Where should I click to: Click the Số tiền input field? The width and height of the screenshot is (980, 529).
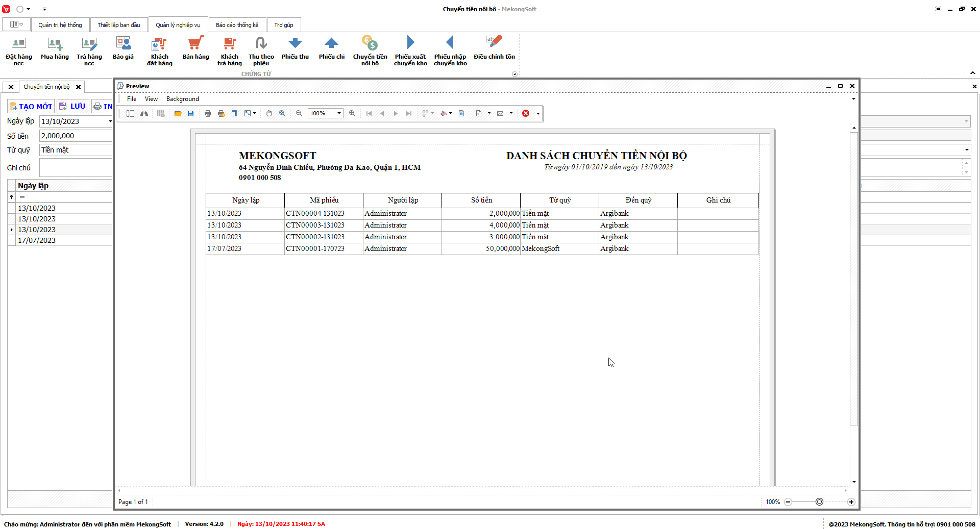[x=76, y=136]
